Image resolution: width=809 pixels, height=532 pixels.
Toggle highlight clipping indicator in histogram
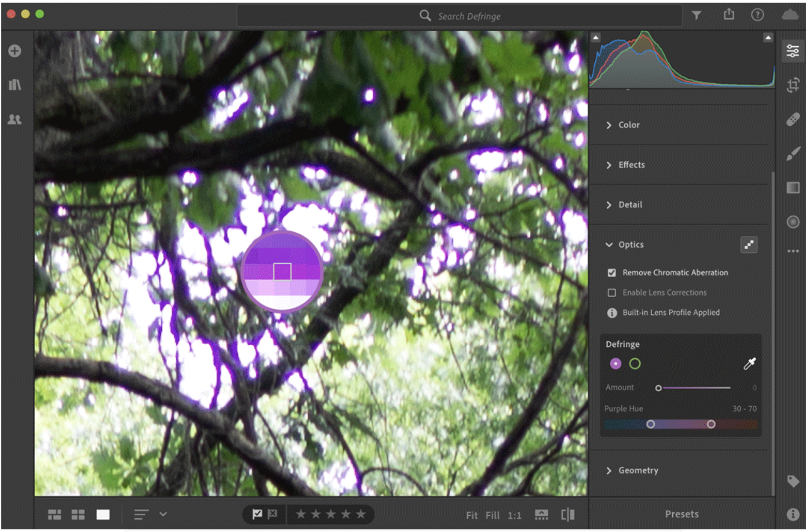coord(768,38)
